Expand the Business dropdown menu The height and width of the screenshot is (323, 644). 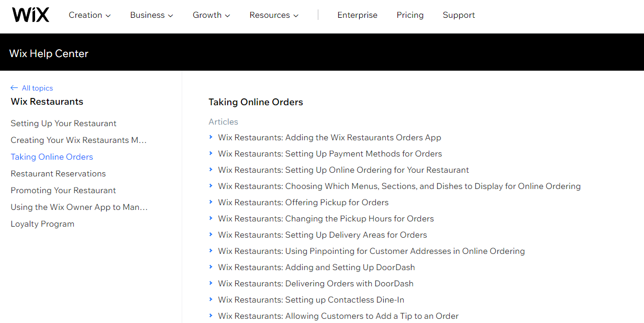[x=151, y=15]
